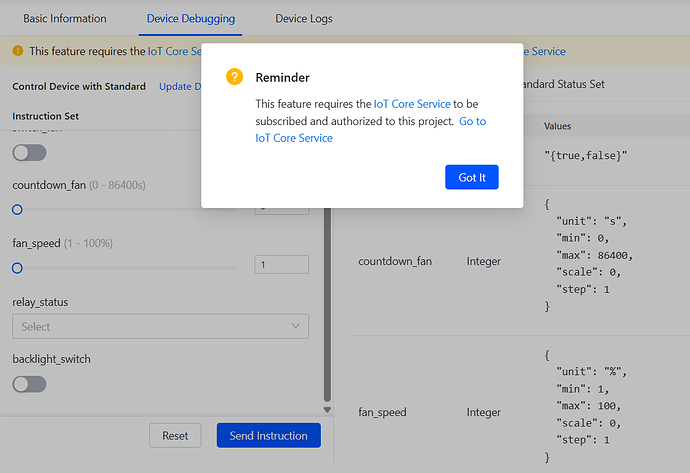Click the "unit": "s" value line
Image resolution: width=690 pixels, height=473 pixels.
(x=591, y=221)
